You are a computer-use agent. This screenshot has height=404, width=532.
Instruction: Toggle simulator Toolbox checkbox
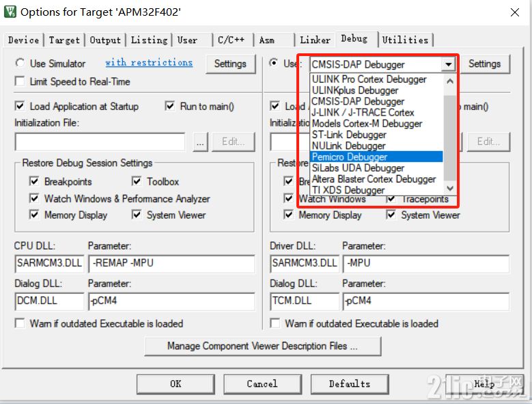tap(137, 181)
